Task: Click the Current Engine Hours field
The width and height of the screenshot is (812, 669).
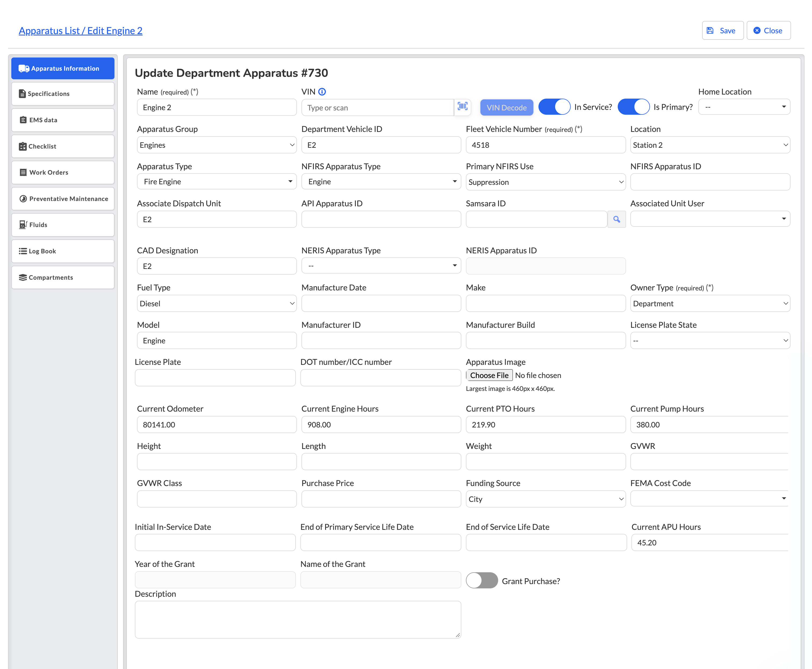Action: 381,424
